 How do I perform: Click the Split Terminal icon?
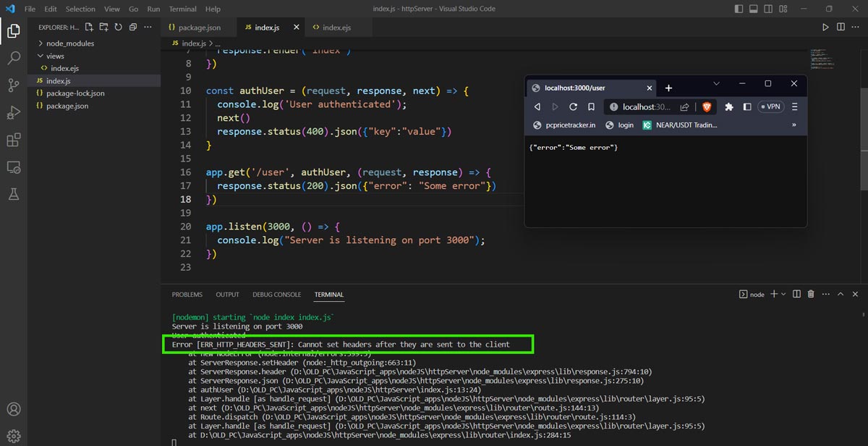click(796, 294)
